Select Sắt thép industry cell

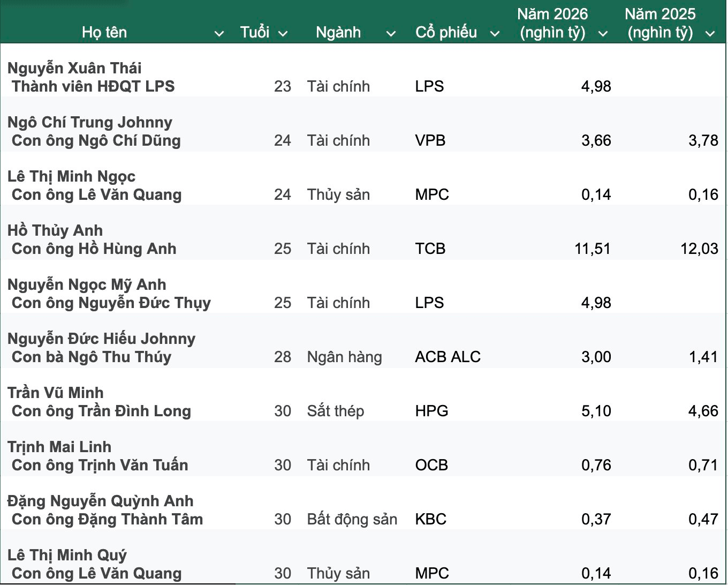click(335, 411)
